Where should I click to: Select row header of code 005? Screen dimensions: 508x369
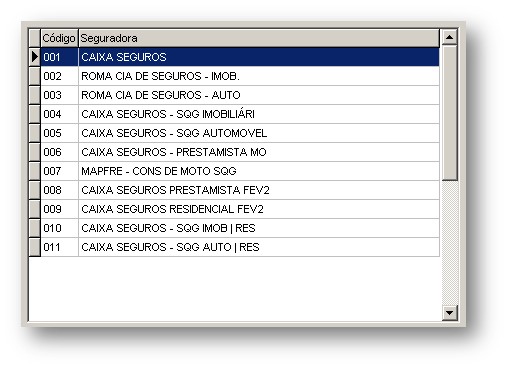point(35,133)
